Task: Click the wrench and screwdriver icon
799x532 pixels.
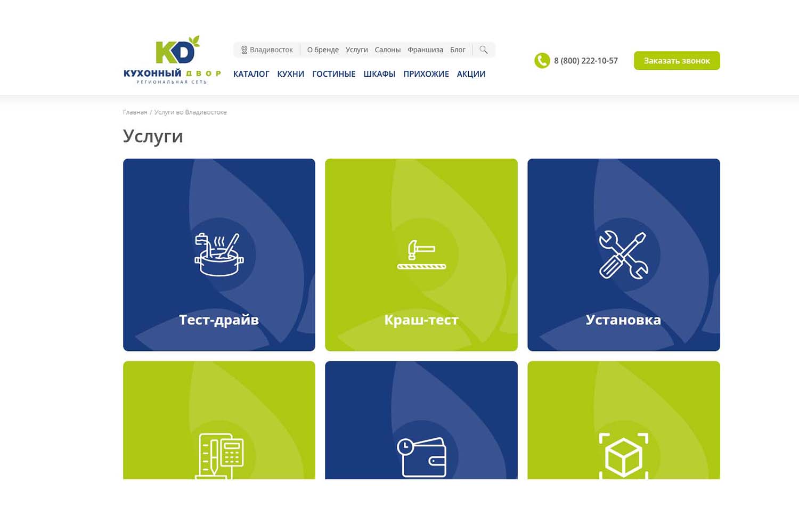Action: 623,255
